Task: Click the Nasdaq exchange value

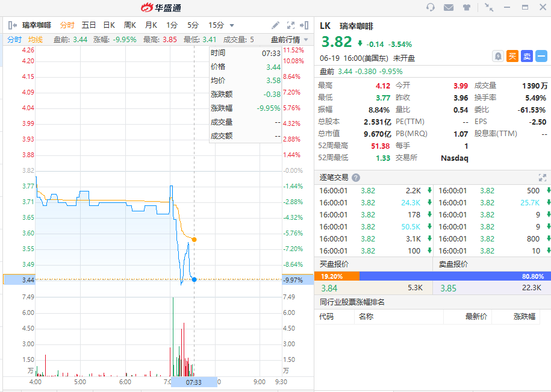Action: pos(455,158)
